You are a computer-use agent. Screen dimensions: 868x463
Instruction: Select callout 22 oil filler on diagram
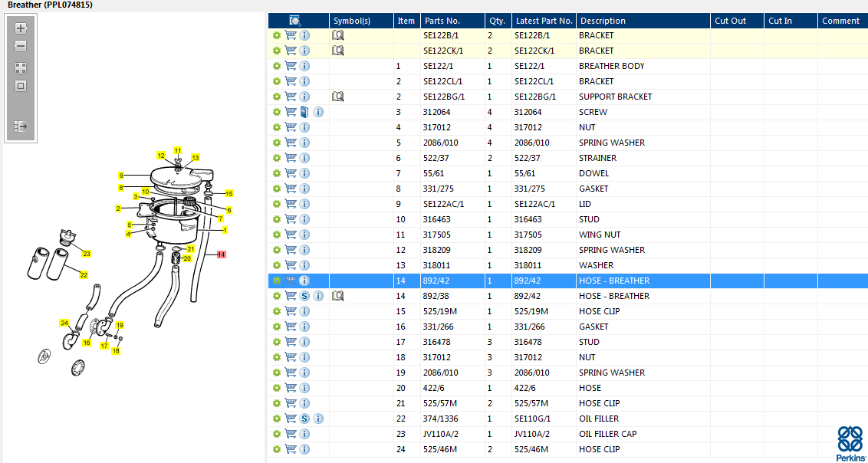84,275
